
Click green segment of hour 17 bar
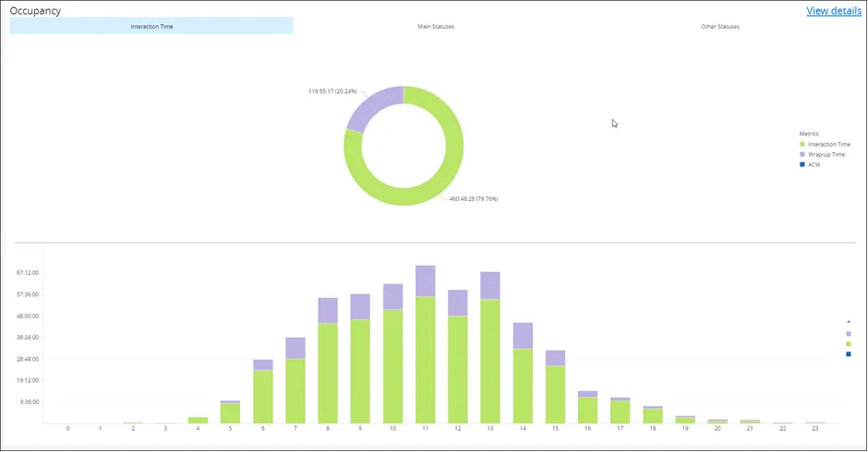pos(620,412)
